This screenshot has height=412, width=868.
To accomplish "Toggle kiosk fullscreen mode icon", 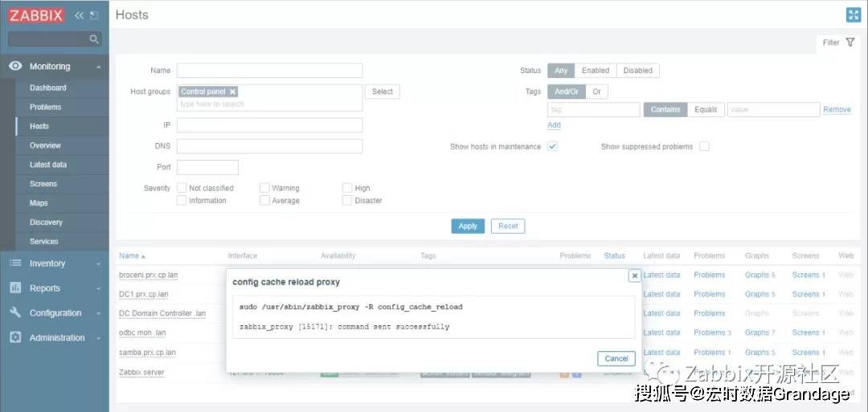I will pos(853,15).
